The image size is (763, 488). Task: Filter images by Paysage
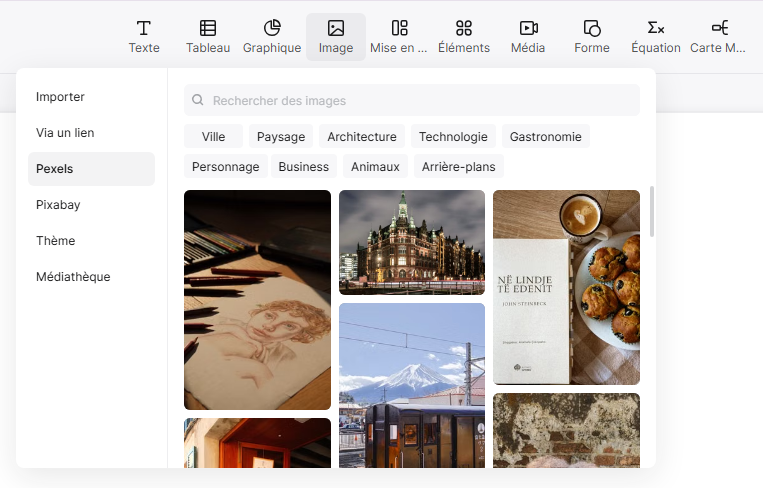tap(281, 137)
